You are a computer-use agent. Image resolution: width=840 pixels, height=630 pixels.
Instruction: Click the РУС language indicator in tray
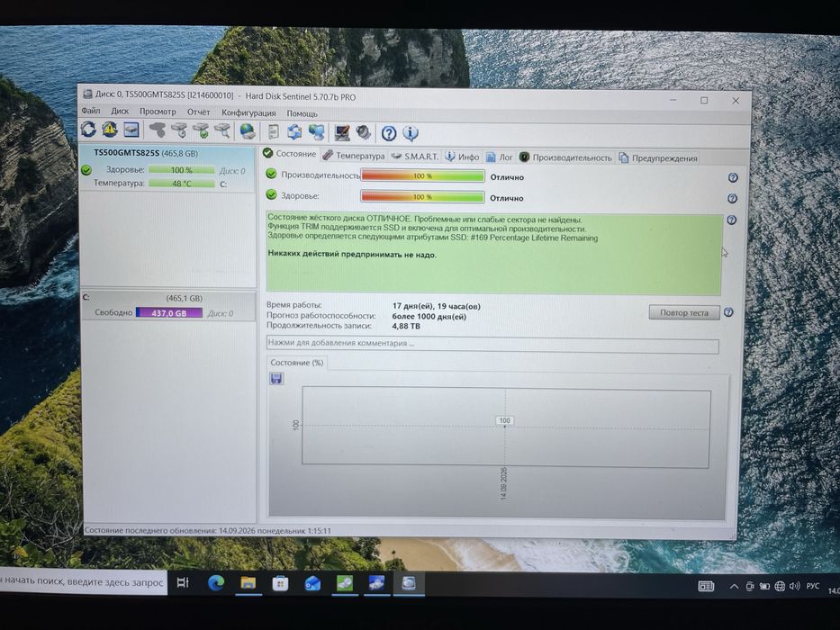(813, 586)
